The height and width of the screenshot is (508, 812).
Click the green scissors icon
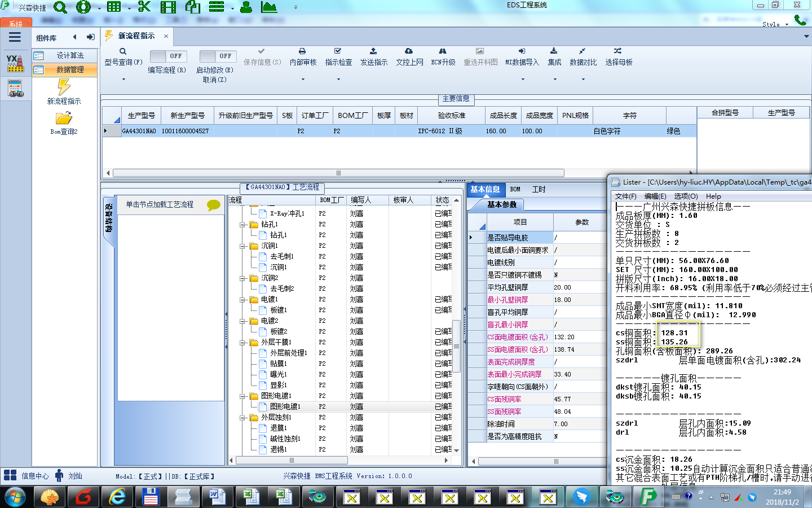pos(144,7)
